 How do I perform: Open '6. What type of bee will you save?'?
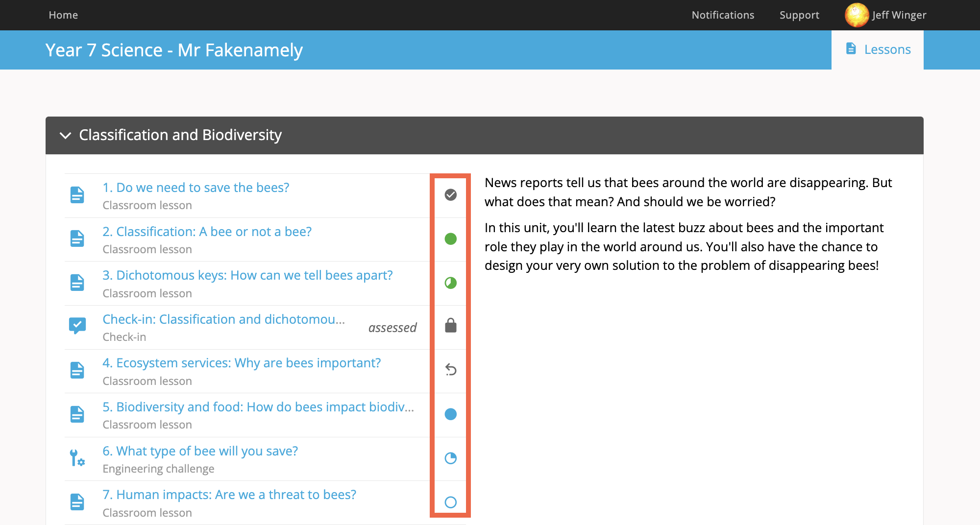tap(200, 451)
